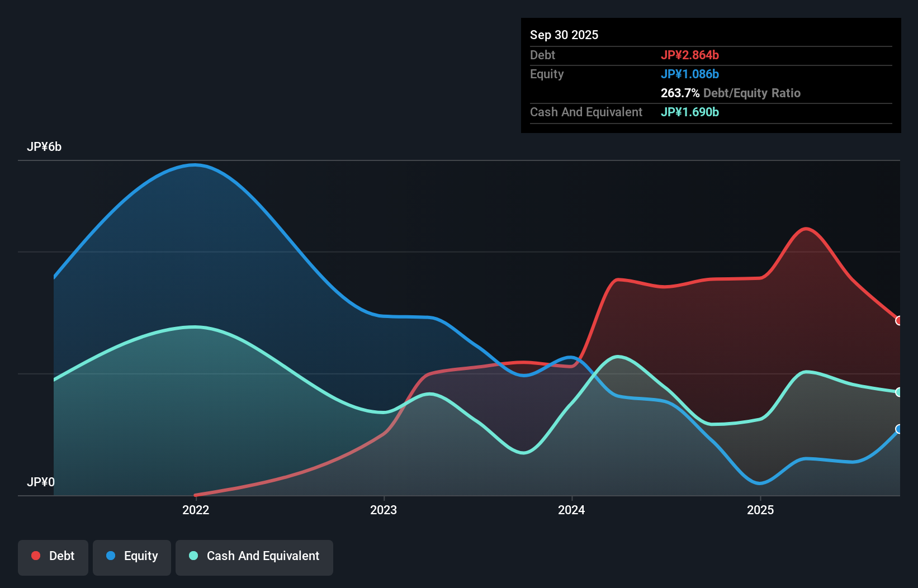Open details for Debt/Equity Ratio row
918x588 pixels.
point(730,93)
